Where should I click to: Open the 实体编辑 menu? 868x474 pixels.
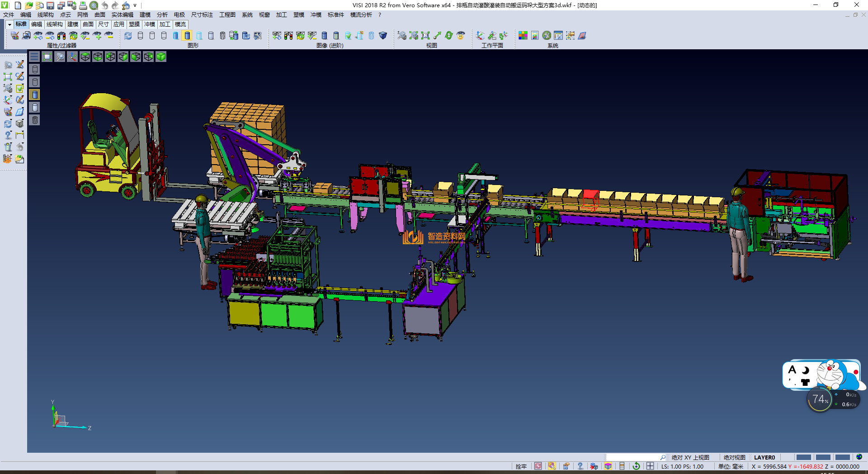coord(122,15)
